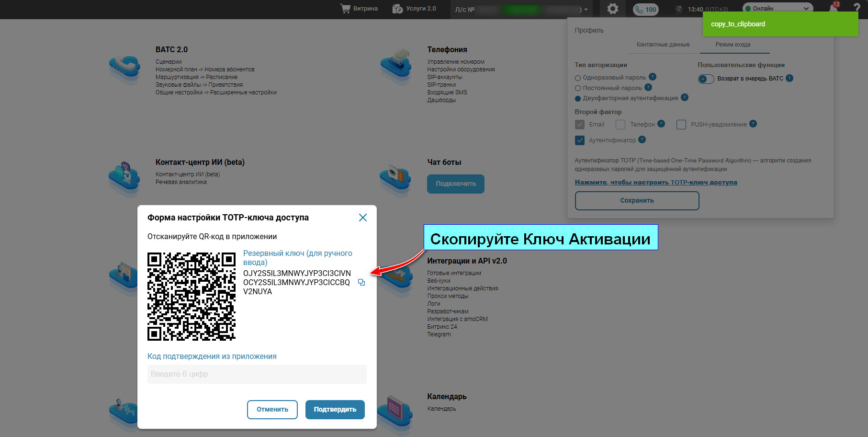The image size is (868, 437).
Task: Open Управление номером under Телефония
Action: point(456,62)
